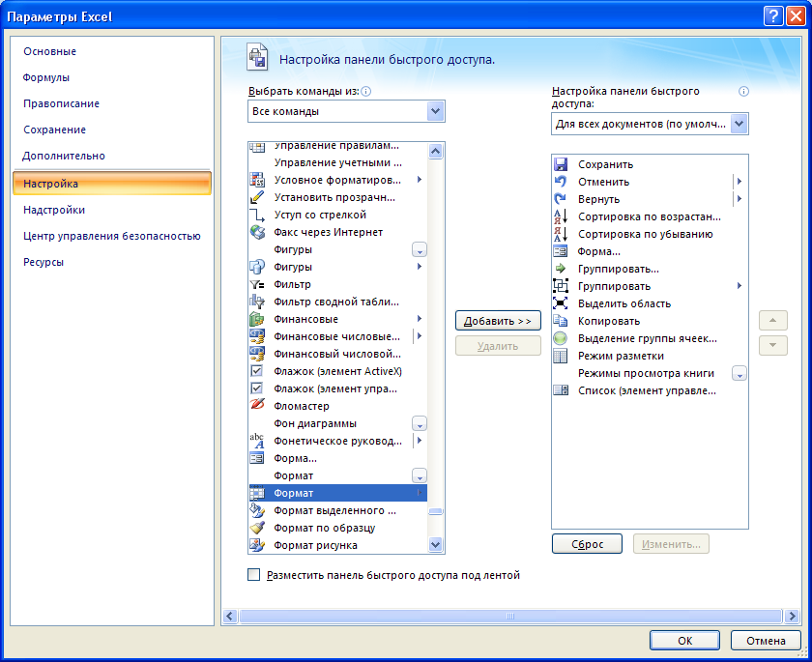
Task: Open the Формулы settings category
Action: coord(46,77)
